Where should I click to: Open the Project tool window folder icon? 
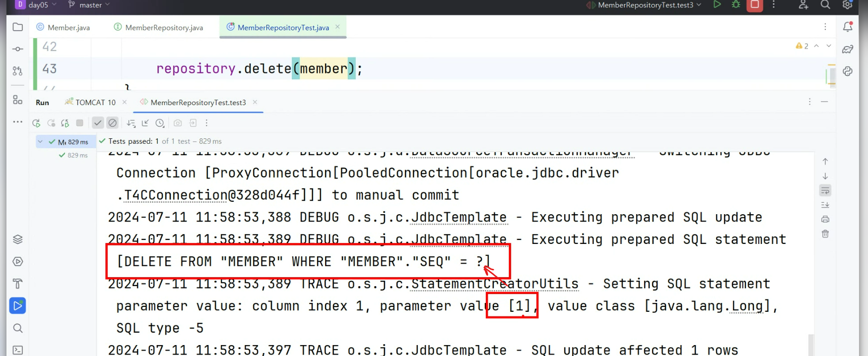(x=17, y=27)
